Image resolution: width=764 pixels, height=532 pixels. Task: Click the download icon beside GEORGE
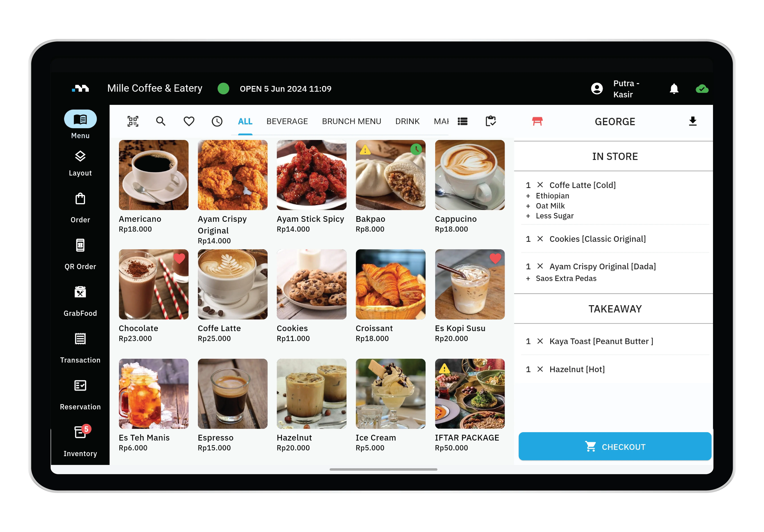pos(693,121)
